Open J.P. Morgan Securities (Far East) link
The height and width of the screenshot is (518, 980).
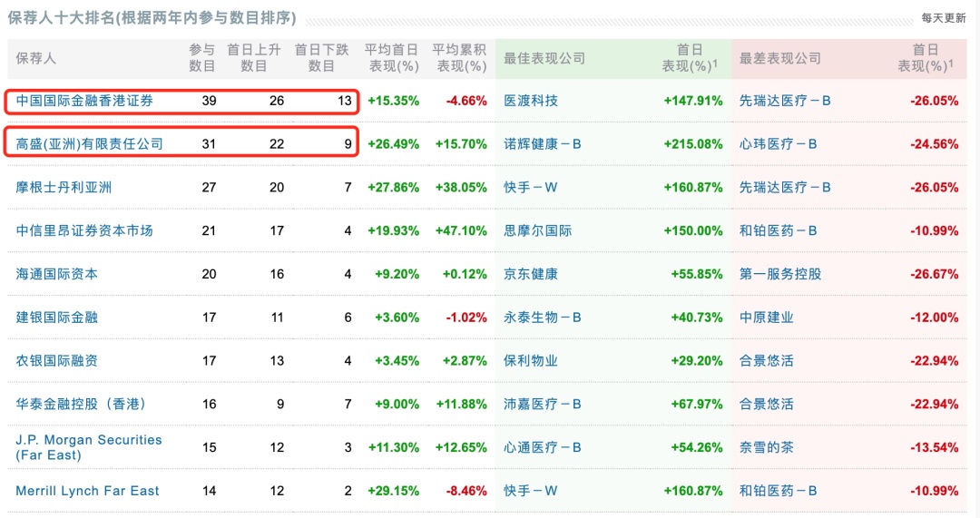tap(89, 447)
